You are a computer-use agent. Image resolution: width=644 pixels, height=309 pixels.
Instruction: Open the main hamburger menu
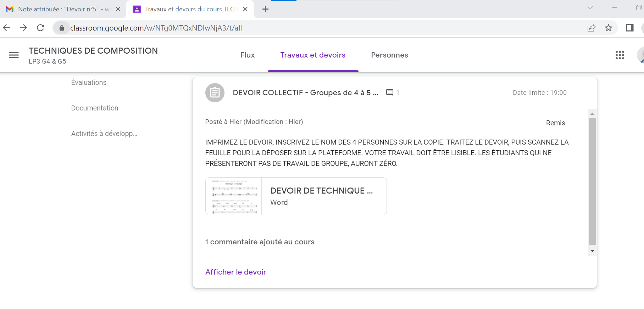[14, 55]
